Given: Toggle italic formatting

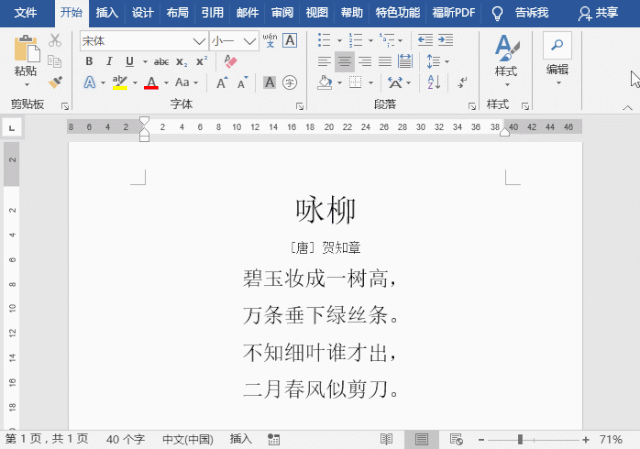Looking at the screenshot, I should (x=109, y=62).
